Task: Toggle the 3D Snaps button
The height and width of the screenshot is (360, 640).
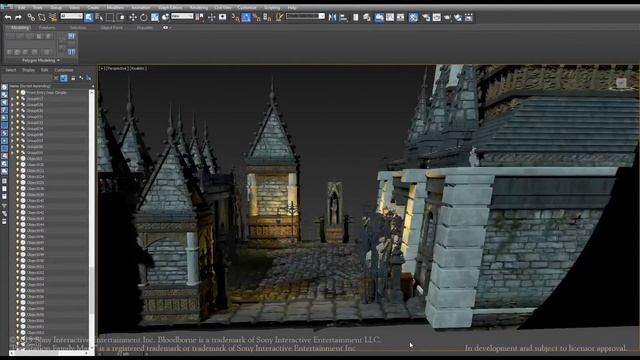Action: (x=235, y=17)
